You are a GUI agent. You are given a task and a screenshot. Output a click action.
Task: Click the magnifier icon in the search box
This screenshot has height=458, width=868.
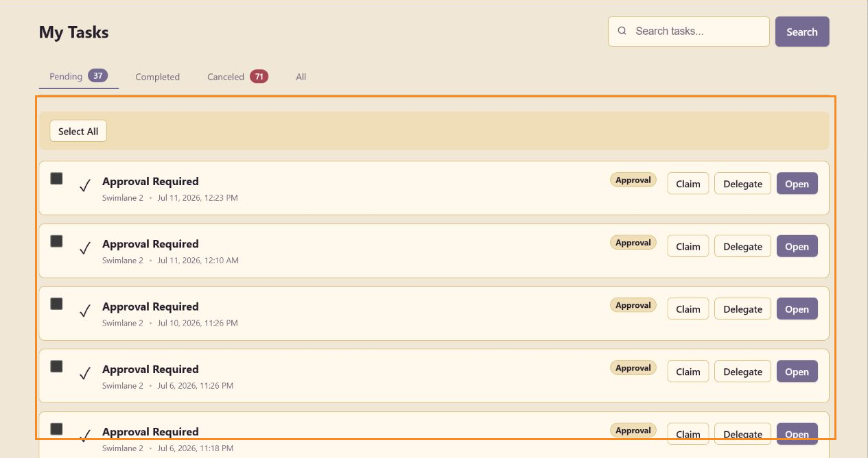(622, 31)
